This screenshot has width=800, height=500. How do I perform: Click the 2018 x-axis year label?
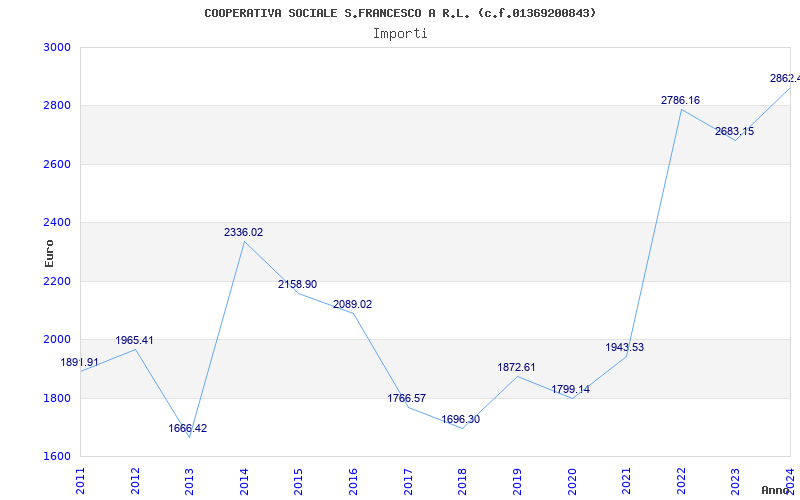click(463, 481)
